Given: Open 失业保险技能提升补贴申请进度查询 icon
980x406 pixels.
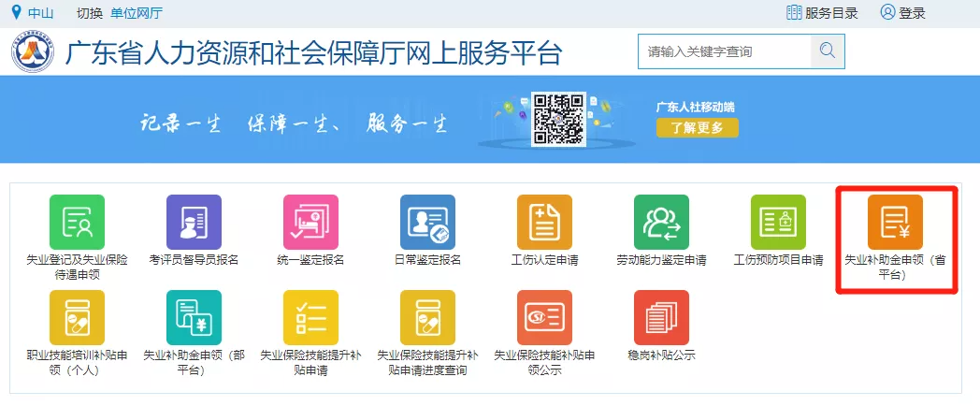Looking at the screenshot, I should (427, 317).
